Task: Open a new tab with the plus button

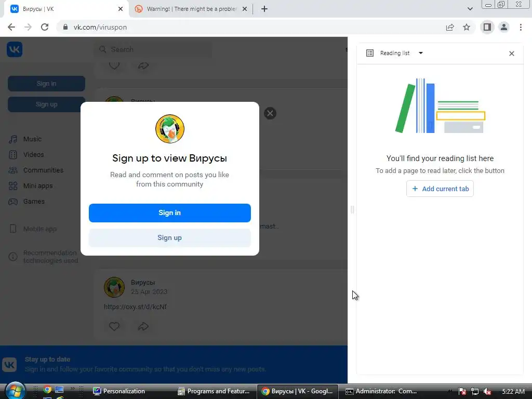Action: pos(264,9)
